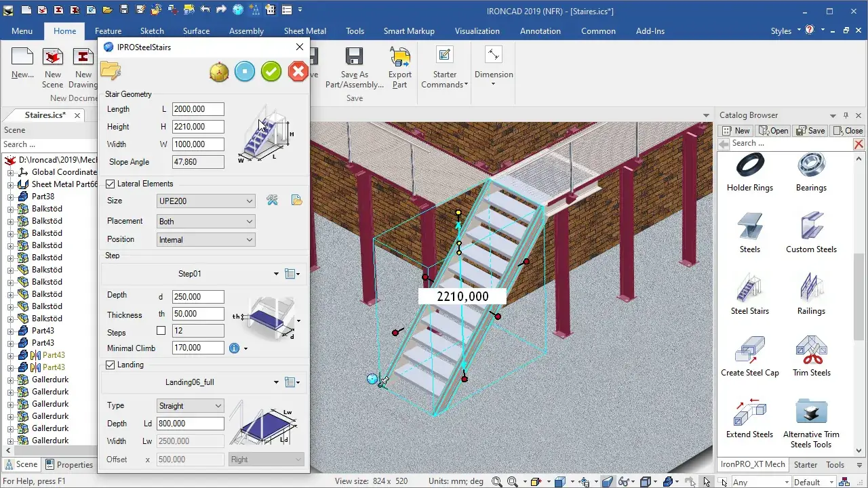Open the Any selection filter dropdown in status bar

761,482
